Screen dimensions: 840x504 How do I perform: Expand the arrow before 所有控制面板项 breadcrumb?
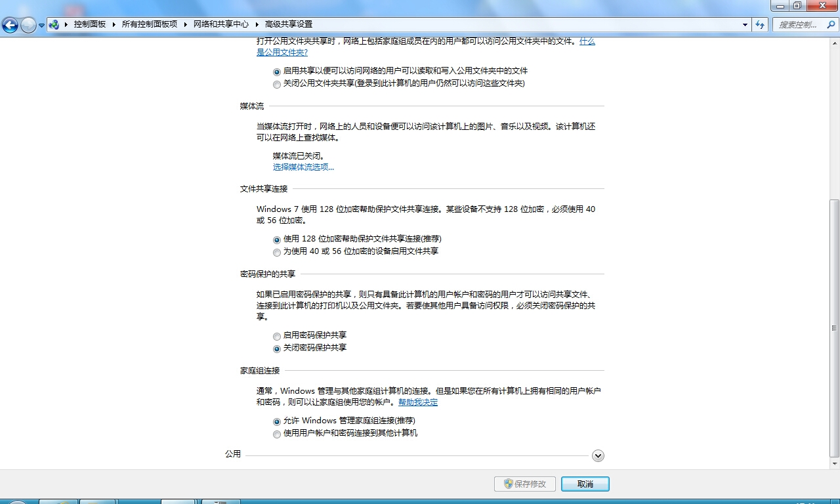[114, 24]
